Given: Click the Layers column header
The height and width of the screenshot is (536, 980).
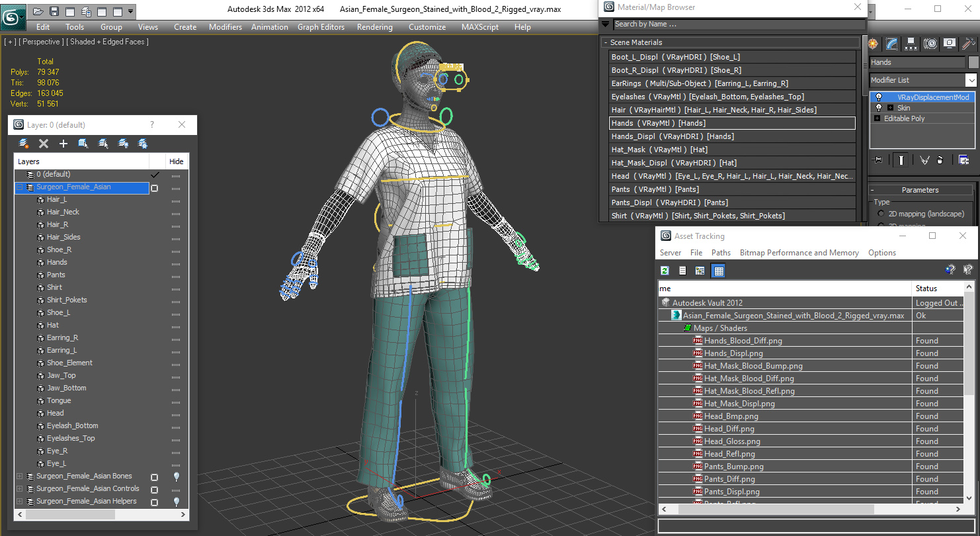Looking at the screenshot, I should pyautogui.click(x=81, y=161).
